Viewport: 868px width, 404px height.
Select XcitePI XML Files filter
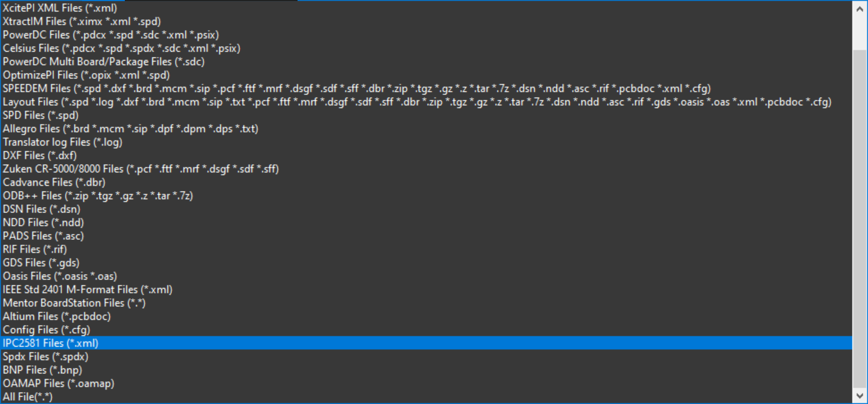[x=60, y=8]
